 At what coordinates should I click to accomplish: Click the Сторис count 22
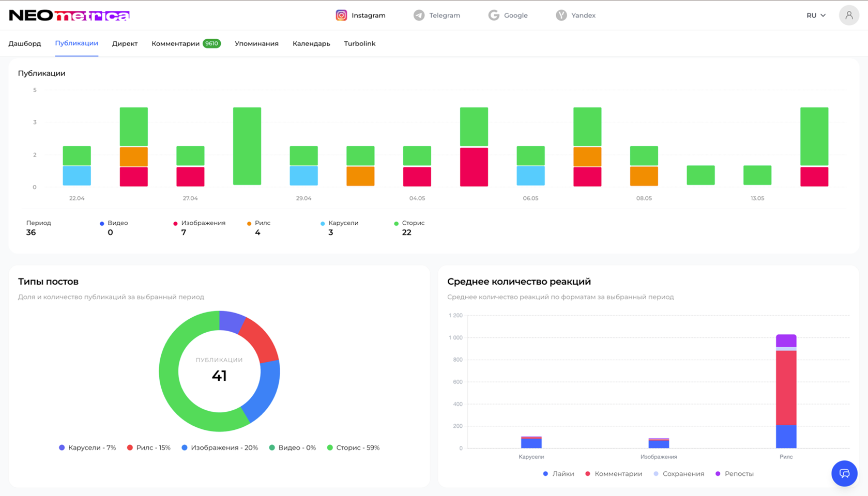pyautogui.click(x=407, y=233)
